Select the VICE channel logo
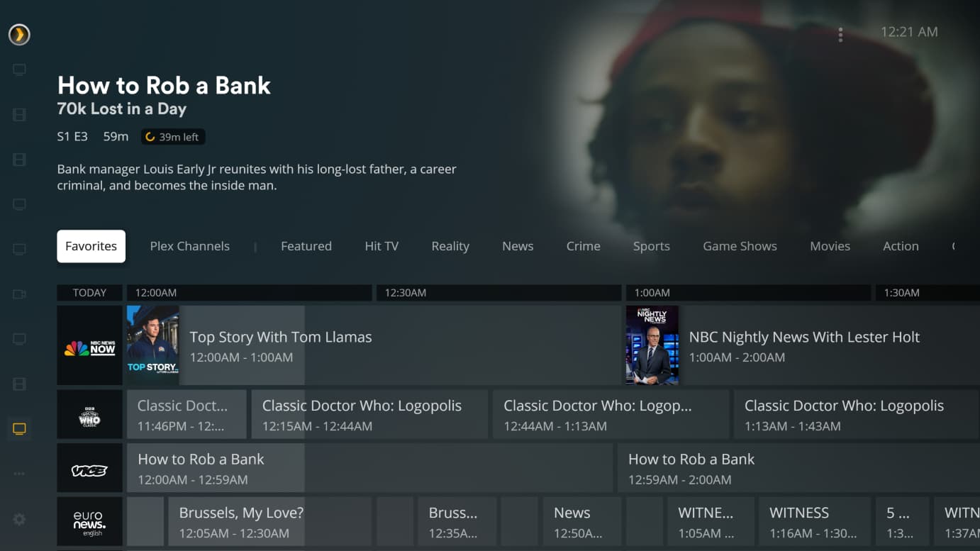Screen dimensions: 980x551 89,468
